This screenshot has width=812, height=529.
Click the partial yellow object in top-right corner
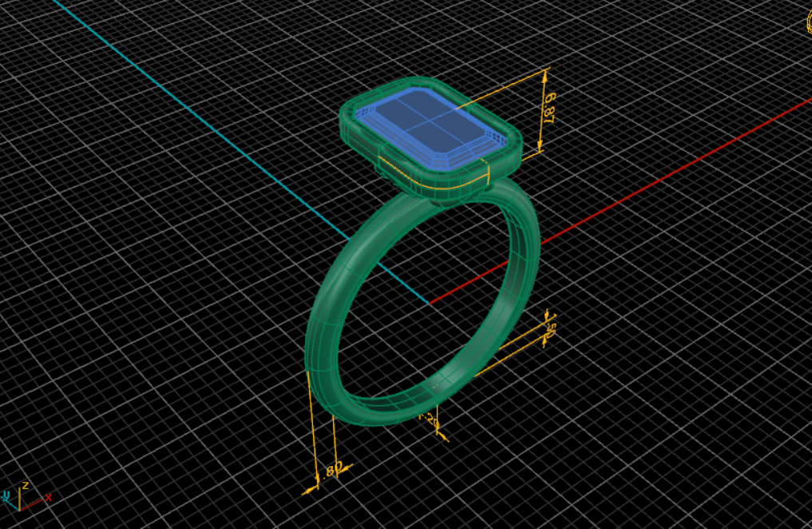coord(808,22)
